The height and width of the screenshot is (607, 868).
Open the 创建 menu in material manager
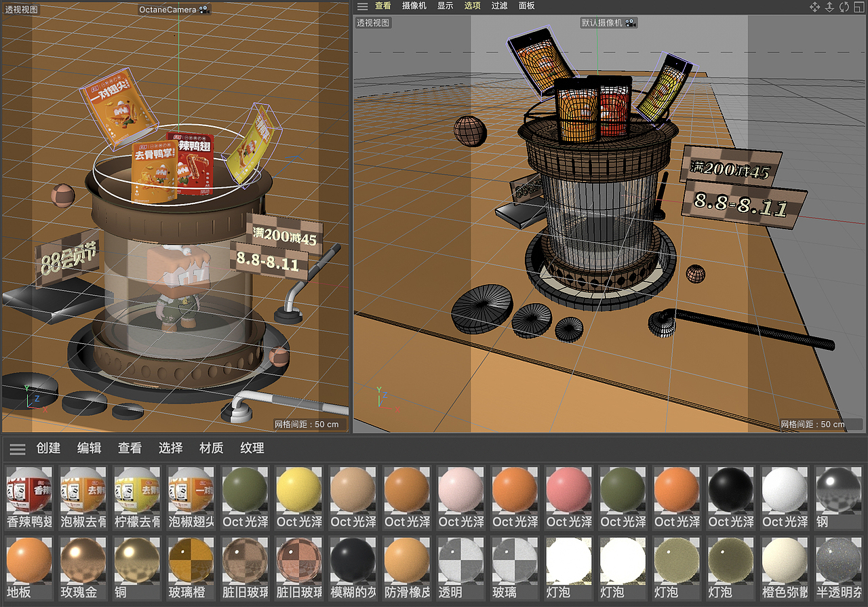click(49, 448)
